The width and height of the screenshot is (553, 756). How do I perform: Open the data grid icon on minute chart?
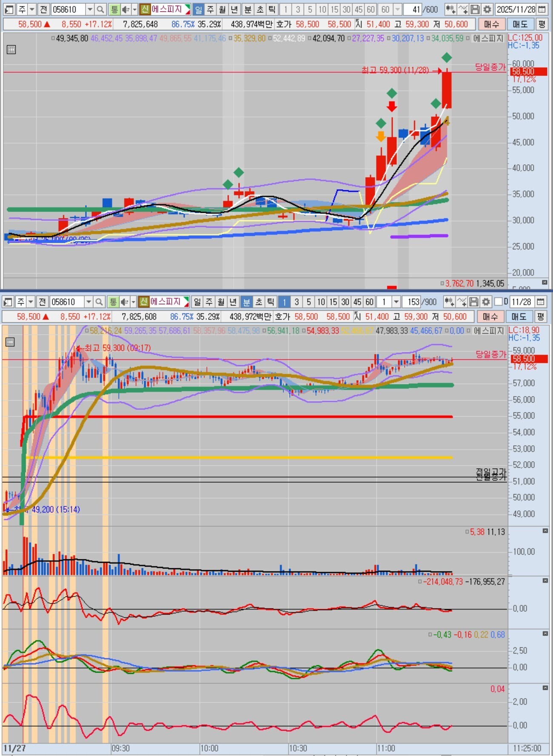click(10, 342)
